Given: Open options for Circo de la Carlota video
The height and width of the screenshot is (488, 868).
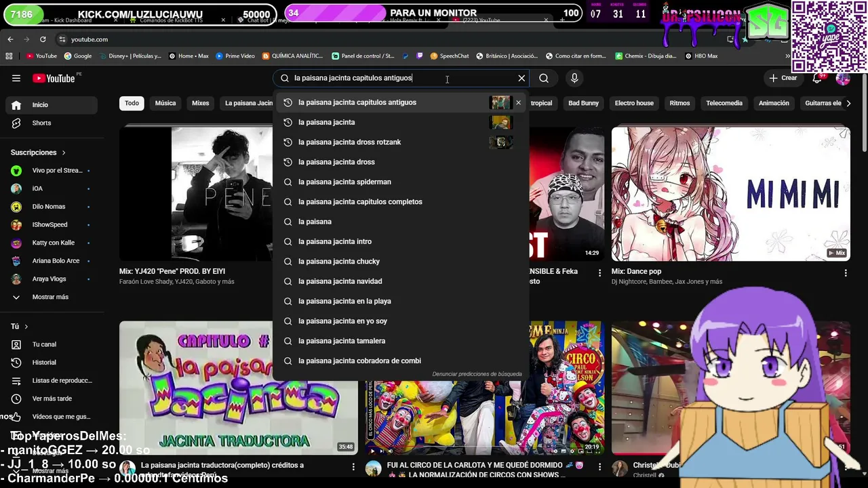Looking at the screenshot, I should 599,466.
